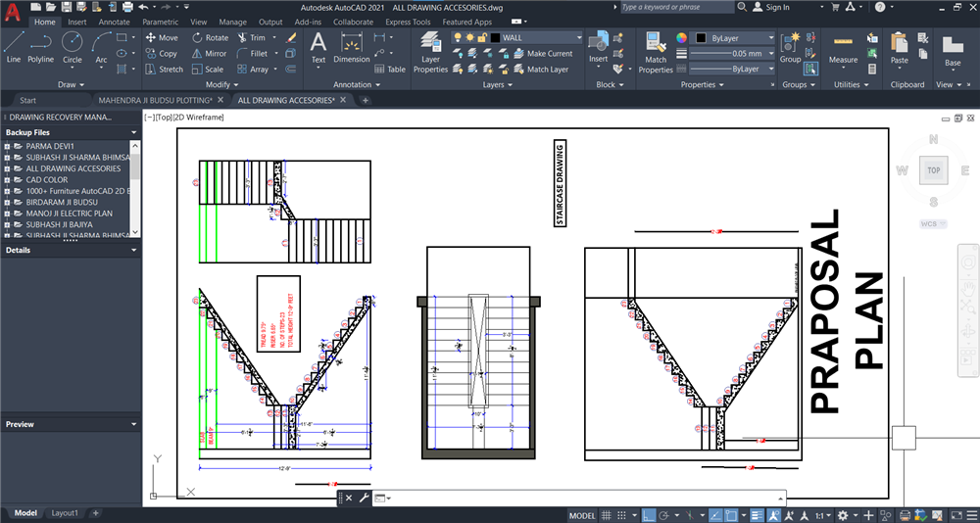Activate the Polyline tool
This screenshot has height=523, width=980.
pos(40,46)
